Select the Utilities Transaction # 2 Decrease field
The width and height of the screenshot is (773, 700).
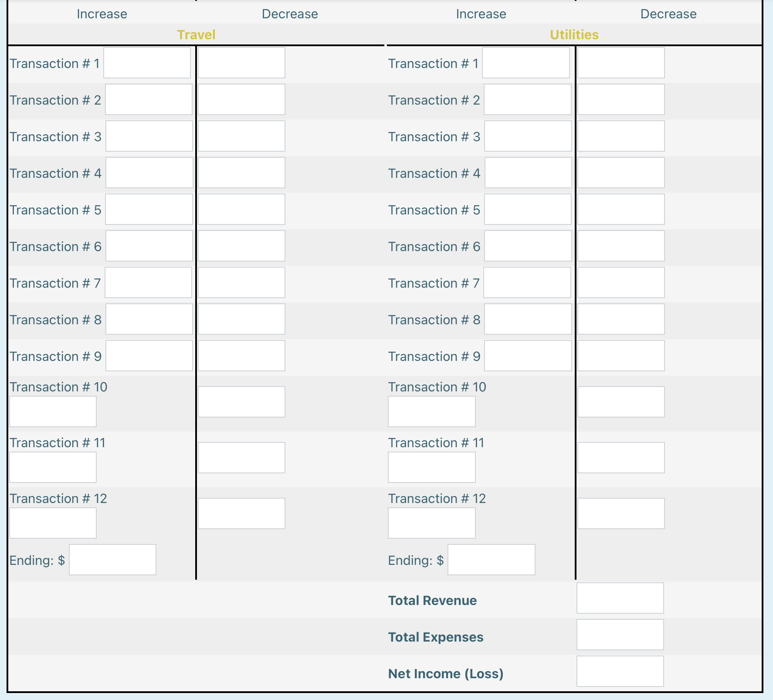click(x=620, y=99)
